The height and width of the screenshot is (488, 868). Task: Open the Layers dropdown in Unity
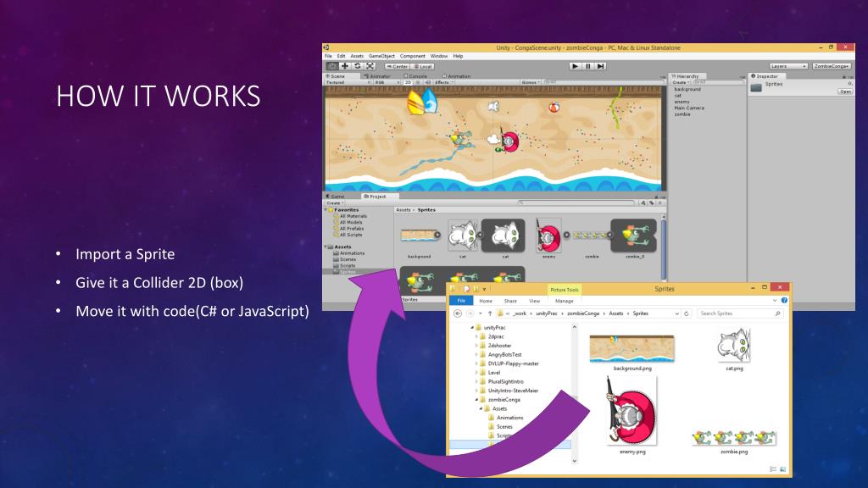pyautogui.click(x=787, y=66)
